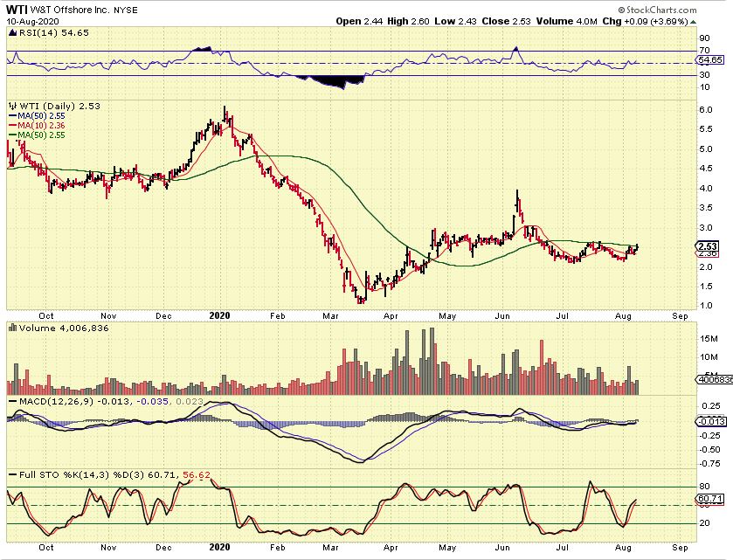Viewport: 733px width, 560px height.
Task: Click Aug on the date axis under the stochastic panel
Action: click(x=623, y=548)
